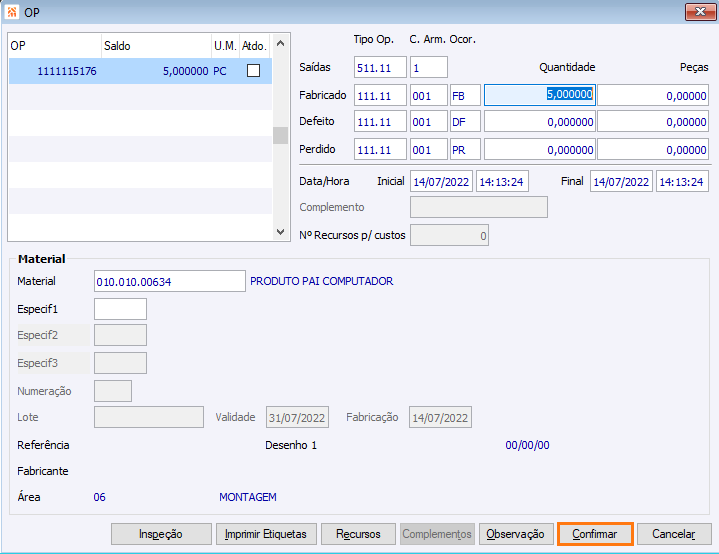The width and height of the screenshot is (719, 554).
Task: Click Saídas Tipo Op. field 511.11
Action: coord(380,67)
